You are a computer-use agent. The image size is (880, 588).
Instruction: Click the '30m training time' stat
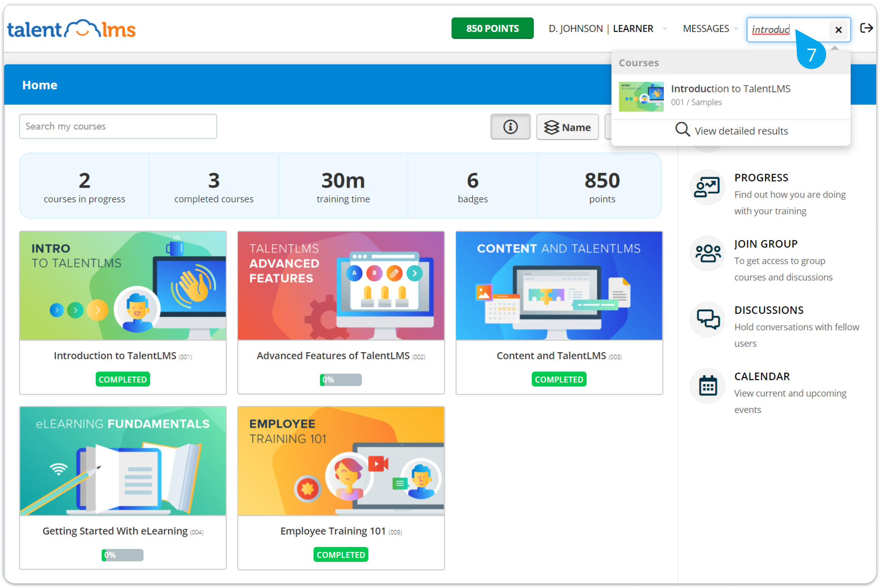(x=343, y=187)
